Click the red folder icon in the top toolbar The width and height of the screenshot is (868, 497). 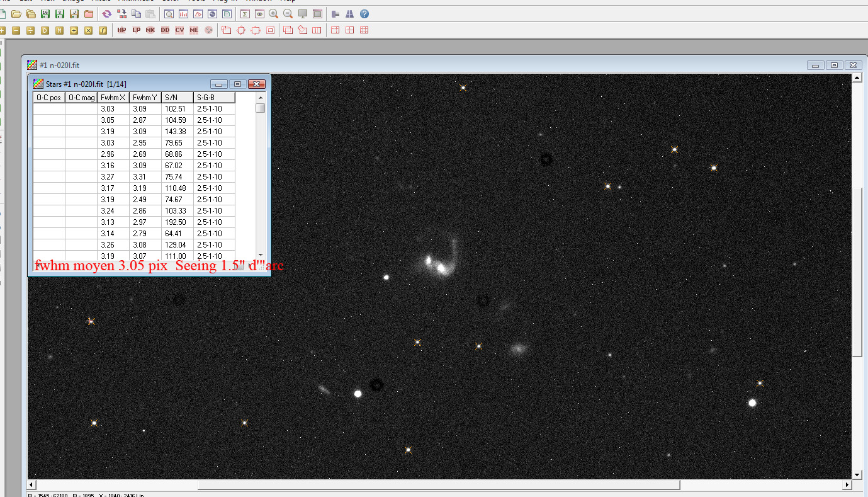coord(89,14)
